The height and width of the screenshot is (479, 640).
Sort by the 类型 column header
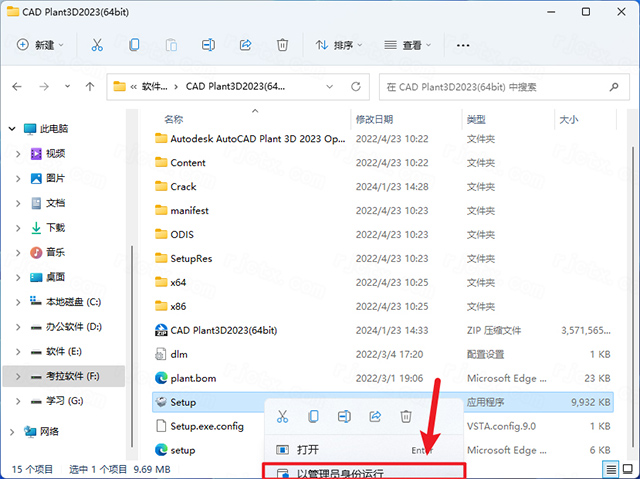pos(476,119)
